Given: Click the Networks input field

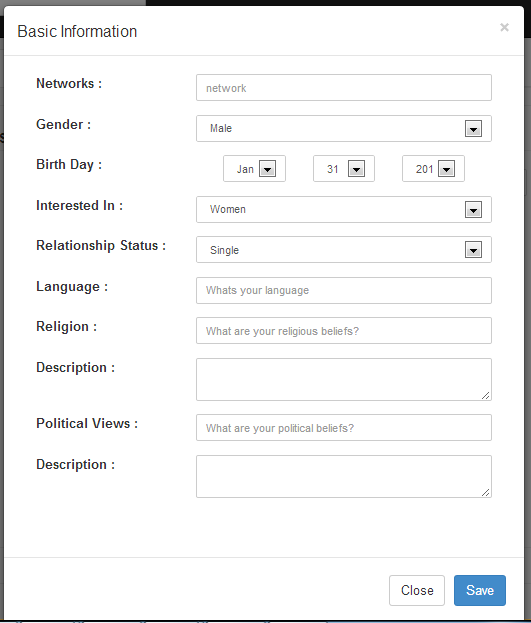Looking at the screenshot, I should (x=344, y=87).
